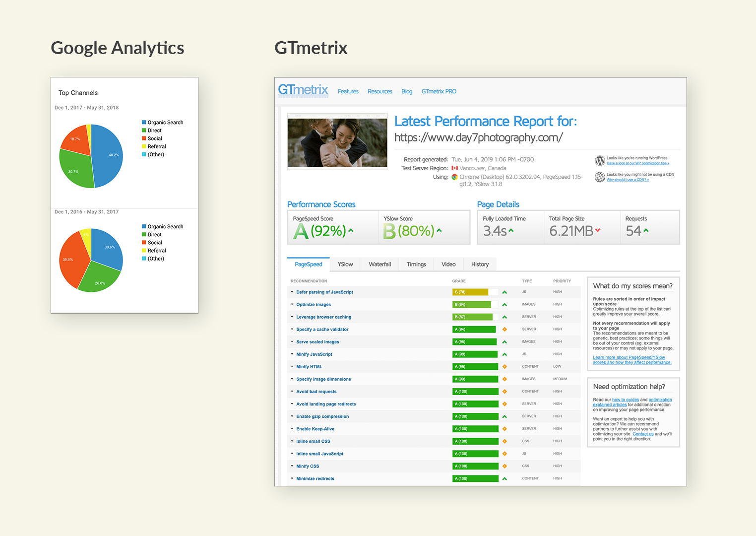This screenshot has height=536, width=756.
Task: Click arrow next to Fully Loaded Time 3.4s
Action: point(511,230)
